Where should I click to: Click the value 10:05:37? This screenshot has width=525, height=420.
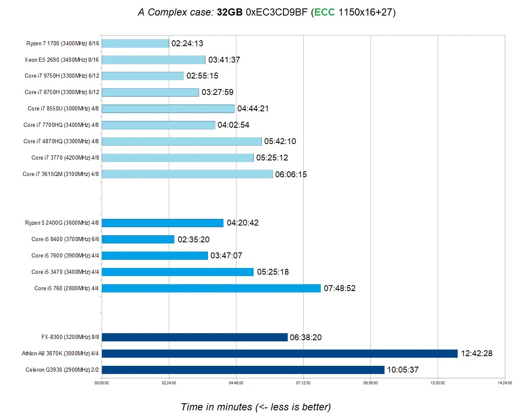click(403, 370)
